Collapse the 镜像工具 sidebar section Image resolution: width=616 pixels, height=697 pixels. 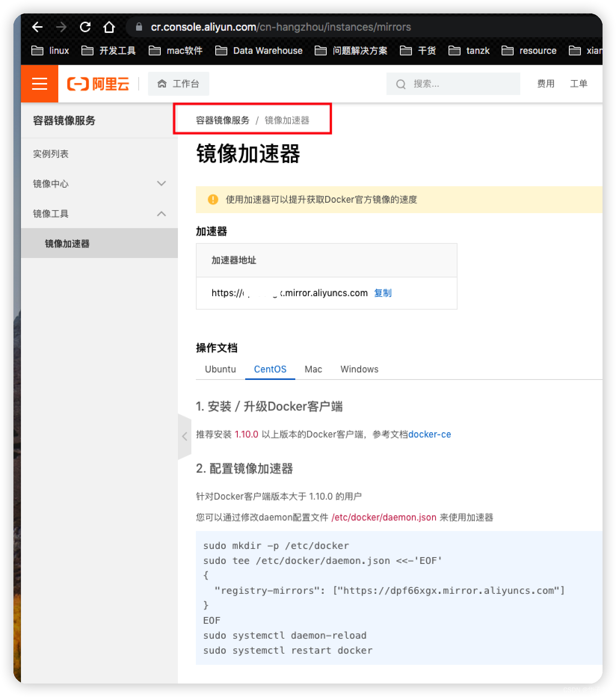pos(99,214)
